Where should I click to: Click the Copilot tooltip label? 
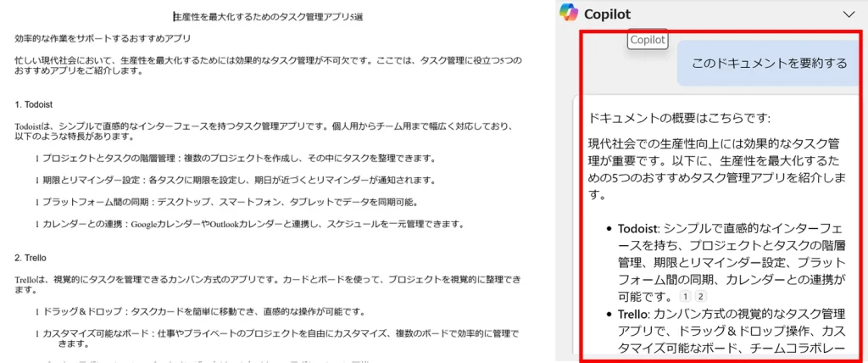[648, 40]
